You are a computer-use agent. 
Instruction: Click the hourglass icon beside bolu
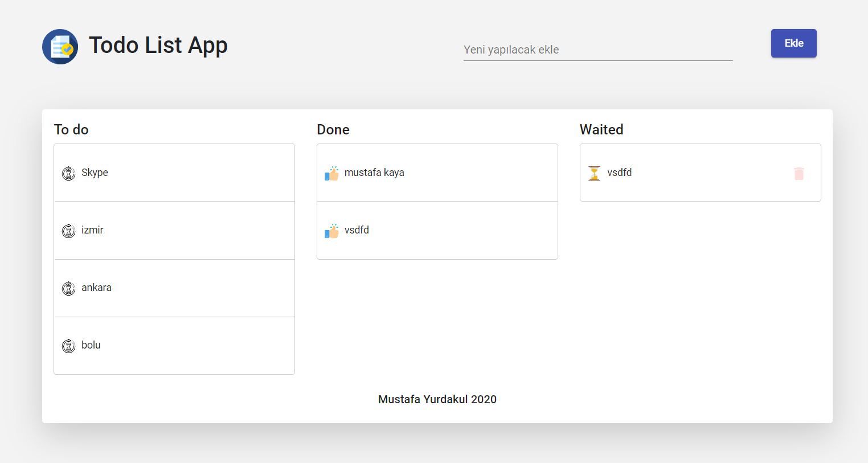point(68,346)
